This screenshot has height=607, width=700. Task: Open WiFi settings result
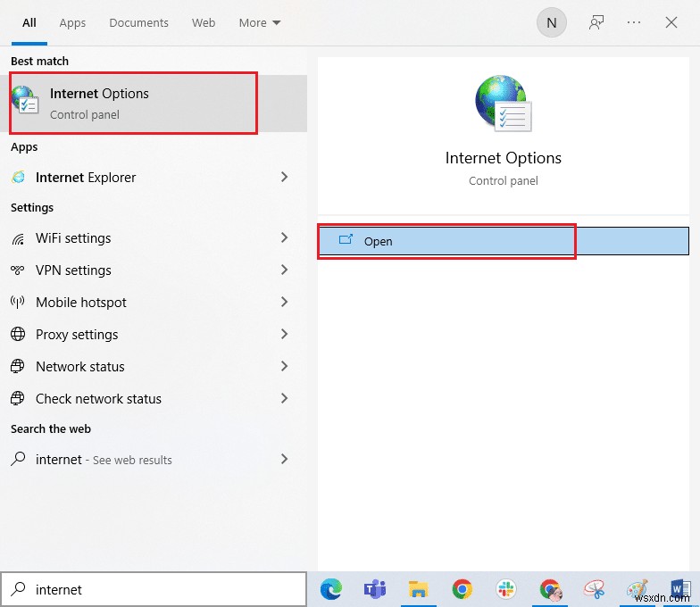pyautogui.click(x=154, y=237)
